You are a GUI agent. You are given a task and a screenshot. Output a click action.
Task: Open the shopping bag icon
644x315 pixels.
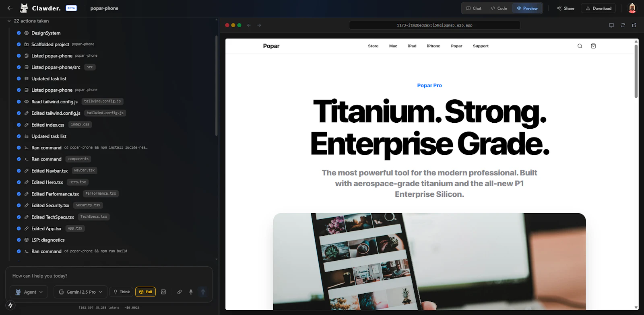click(593, 46)
